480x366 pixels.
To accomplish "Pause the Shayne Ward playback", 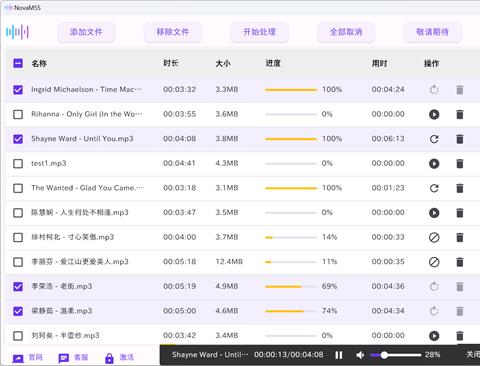I will pyautogui.click(x=339, y=355).
